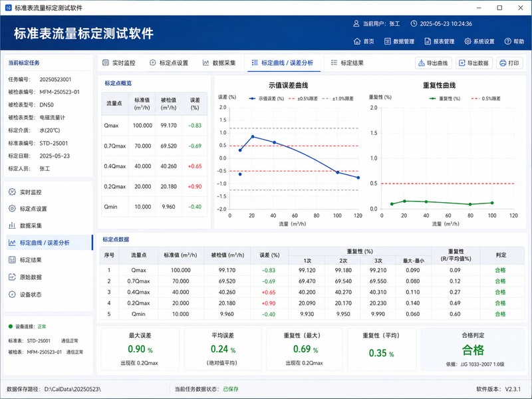Select row 3 in the 标定点数据 table
Screen dimensions: 532x399
tap(312, 292)
